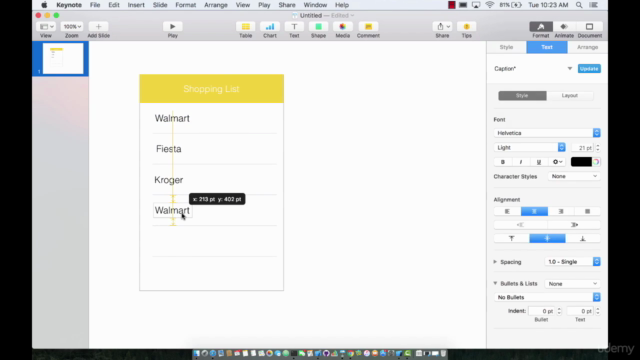
Task: Add a Text box from the toolbar
Action: tap(294, 27)
